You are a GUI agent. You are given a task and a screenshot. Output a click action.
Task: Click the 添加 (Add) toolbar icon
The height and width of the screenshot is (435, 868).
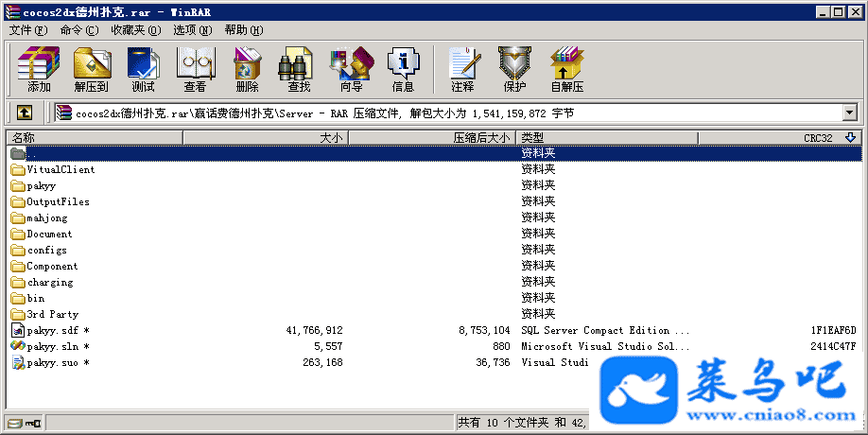point(39,69)
